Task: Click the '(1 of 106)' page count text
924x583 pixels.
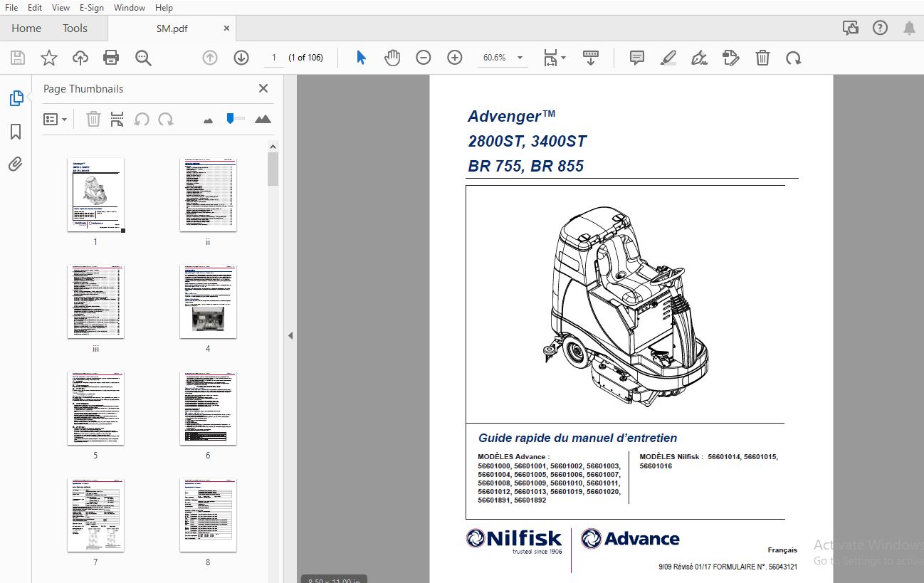Action: 305,58
